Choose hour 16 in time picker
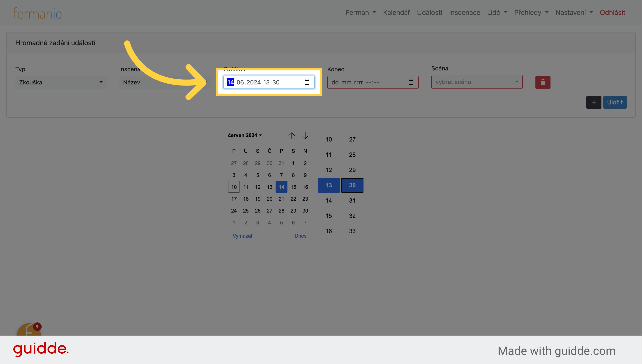Screen dimensions: 642x364 coord(328,231)
